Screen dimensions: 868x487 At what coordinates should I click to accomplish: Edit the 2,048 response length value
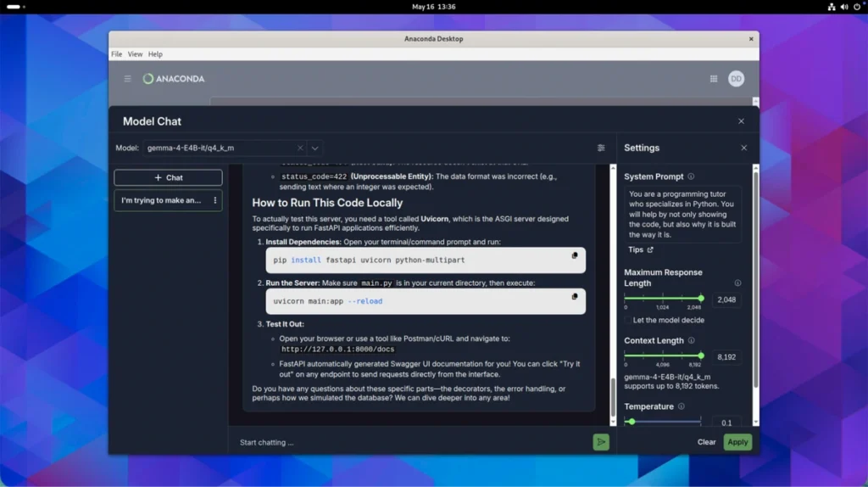click(726, 299)
